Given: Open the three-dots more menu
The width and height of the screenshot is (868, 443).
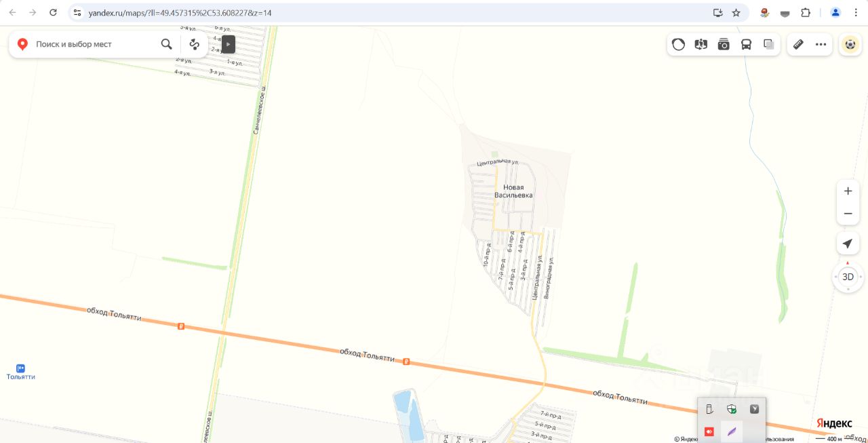Looking at the screenshot, I should [x=821, y=44].
